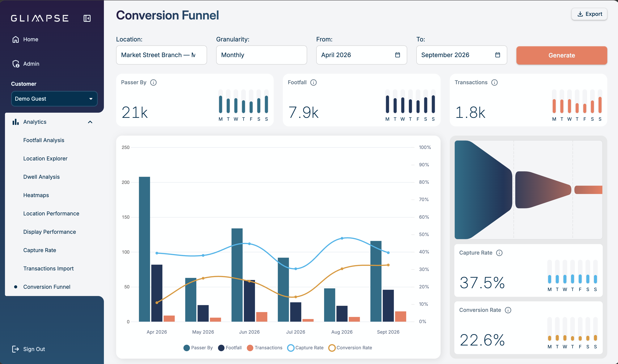The height and width of the screenshot is (364, 618).
Task: Toggle Transactions series in chart legend
Action: [x=265, y=348]
